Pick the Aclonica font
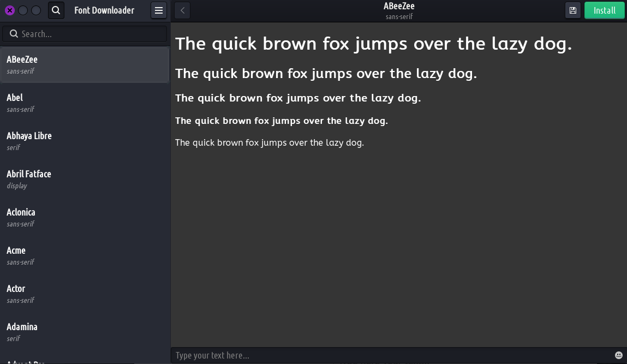Viewport: 627px width, 364px height. click(85, 217)
